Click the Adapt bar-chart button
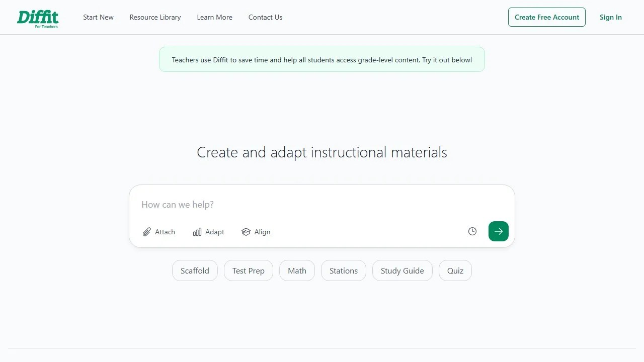The width and height of the screenshot is (644, 362). click(x=208, y=232)
